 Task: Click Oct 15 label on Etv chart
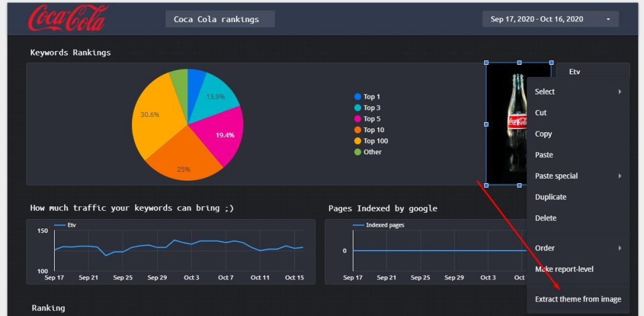coord(294,278)
